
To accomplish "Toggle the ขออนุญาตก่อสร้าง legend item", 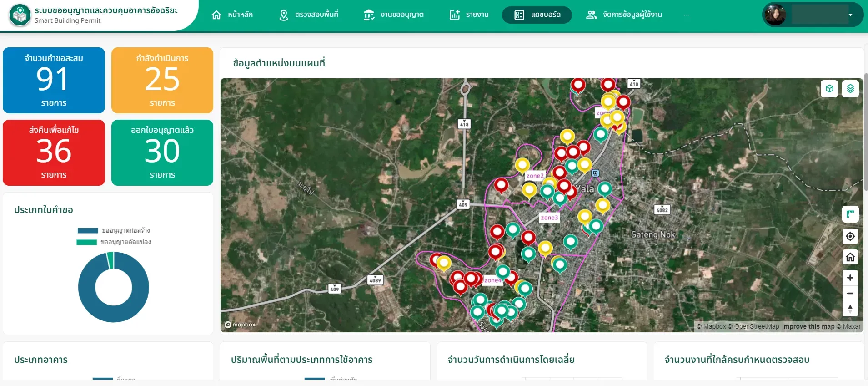I will (114, 230).
